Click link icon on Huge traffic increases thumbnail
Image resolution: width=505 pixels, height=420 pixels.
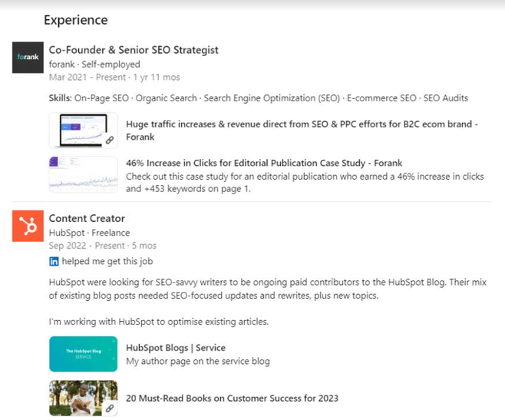(110, 141)
